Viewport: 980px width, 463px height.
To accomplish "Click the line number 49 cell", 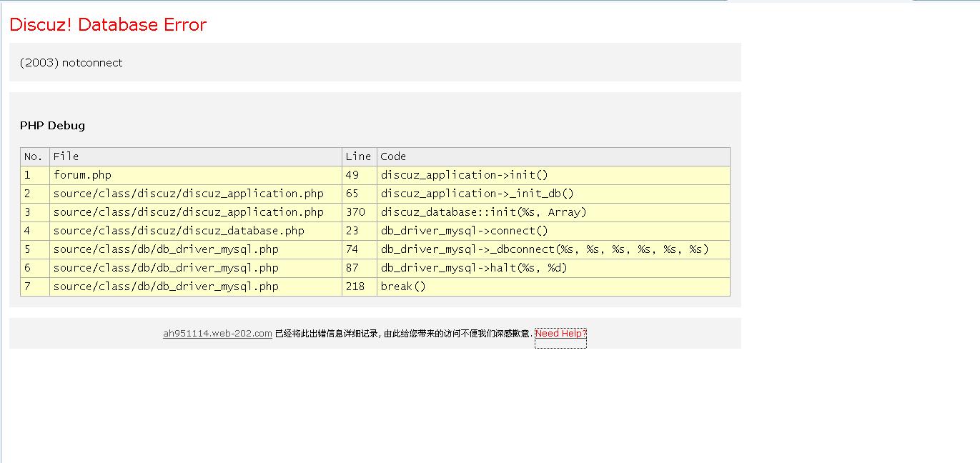I will 360,175.
